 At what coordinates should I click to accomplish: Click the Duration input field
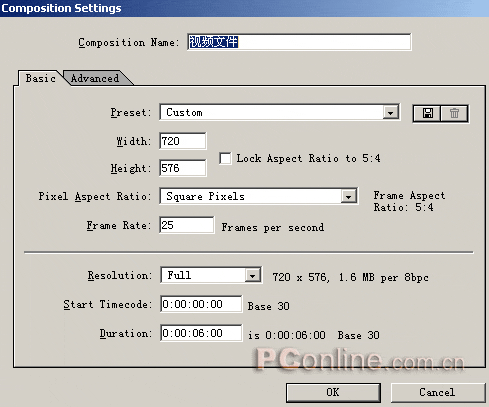[201, 333]
